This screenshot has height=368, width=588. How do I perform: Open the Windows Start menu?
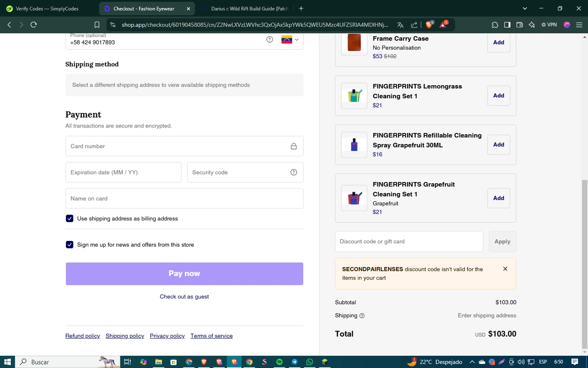(x=7, y=362)
